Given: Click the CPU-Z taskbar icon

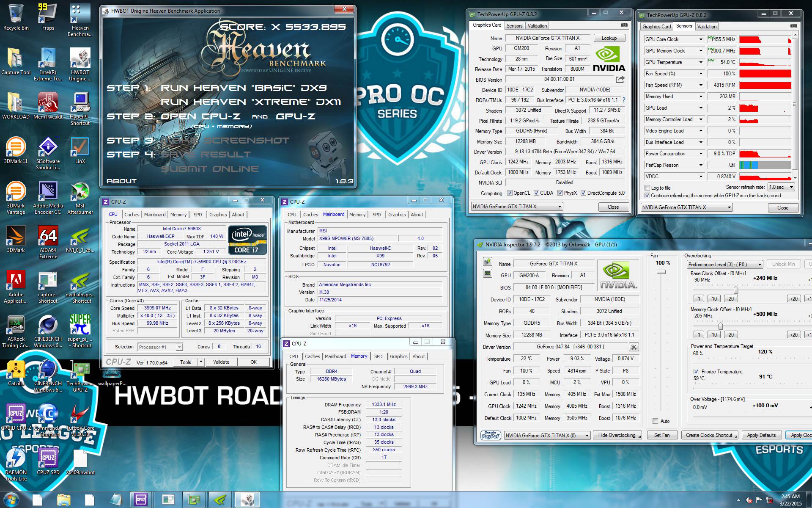Looking at the screenshot, I should coord(141,500).
